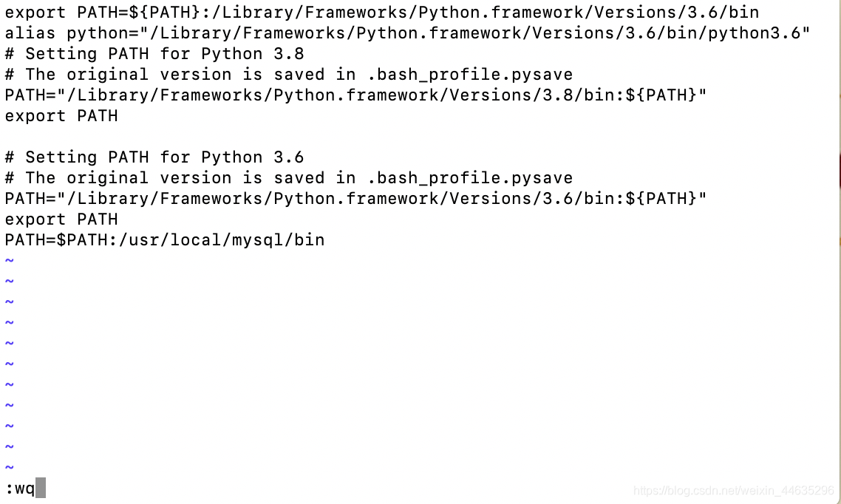The image size is (841, 504).
Task: Click '.bash_profile.pysave' in the second comment
Action: (x=470, y=178)
